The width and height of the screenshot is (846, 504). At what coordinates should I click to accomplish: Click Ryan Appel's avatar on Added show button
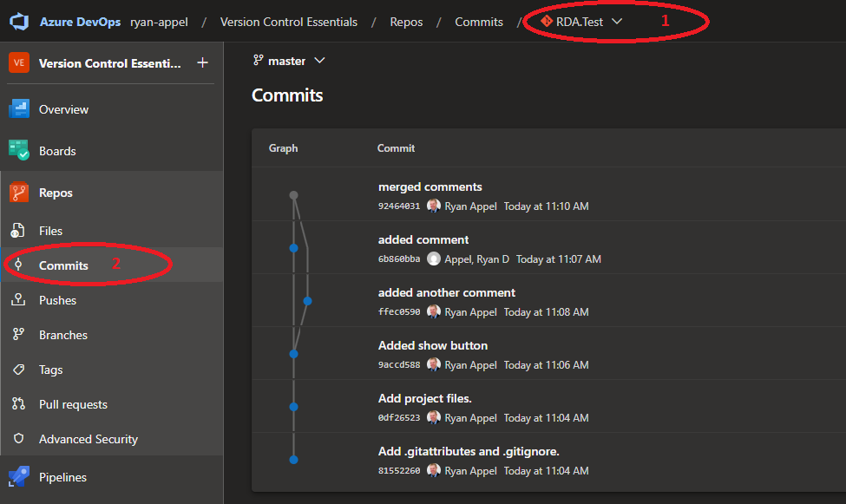[x=433, y=364]
